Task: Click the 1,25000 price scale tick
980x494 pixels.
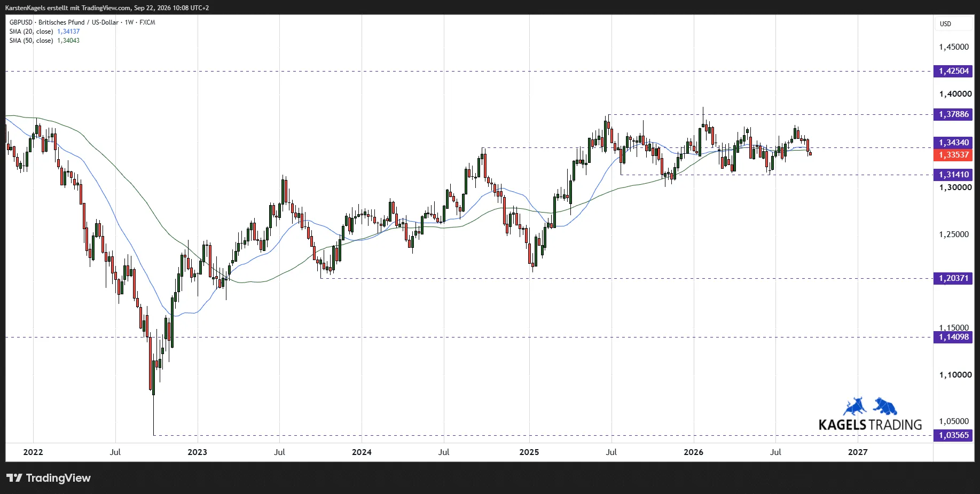Action: (x=954, y=234)
